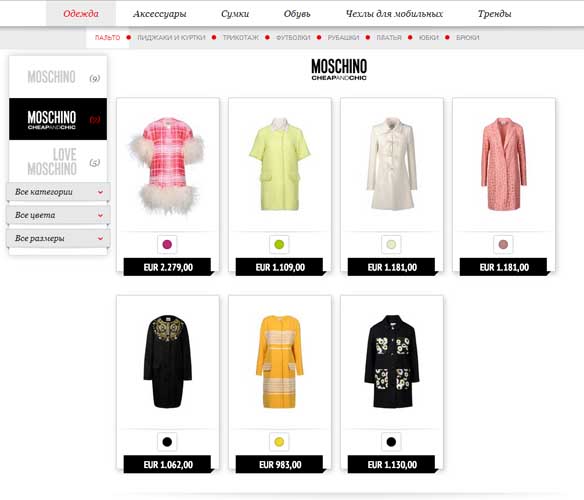Expand the Все категории dropdown

pos(58,192)
